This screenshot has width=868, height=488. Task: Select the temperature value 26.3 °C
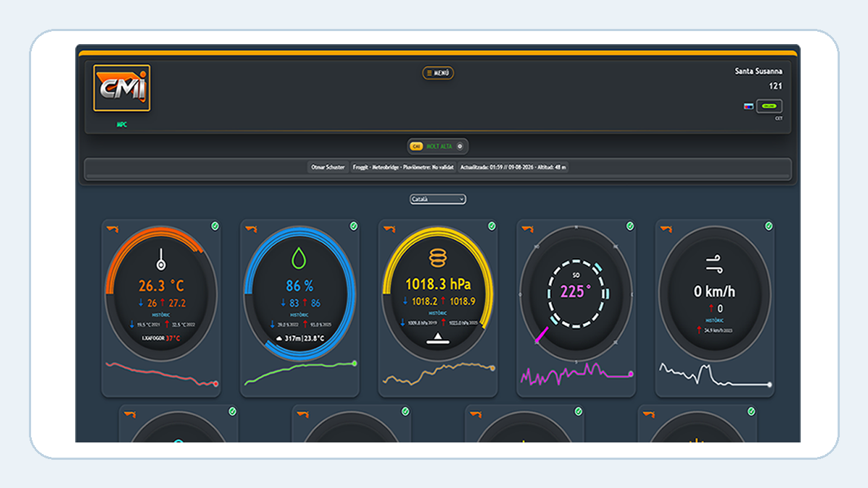pos(161,285)
